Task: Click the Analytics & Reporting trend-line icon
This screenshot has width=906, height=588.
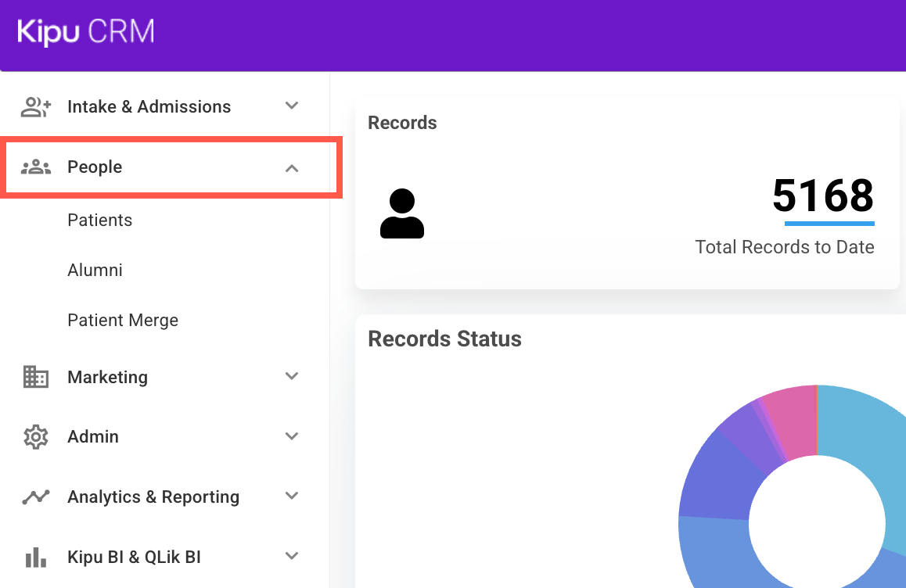Action: [x=36, y=497]
